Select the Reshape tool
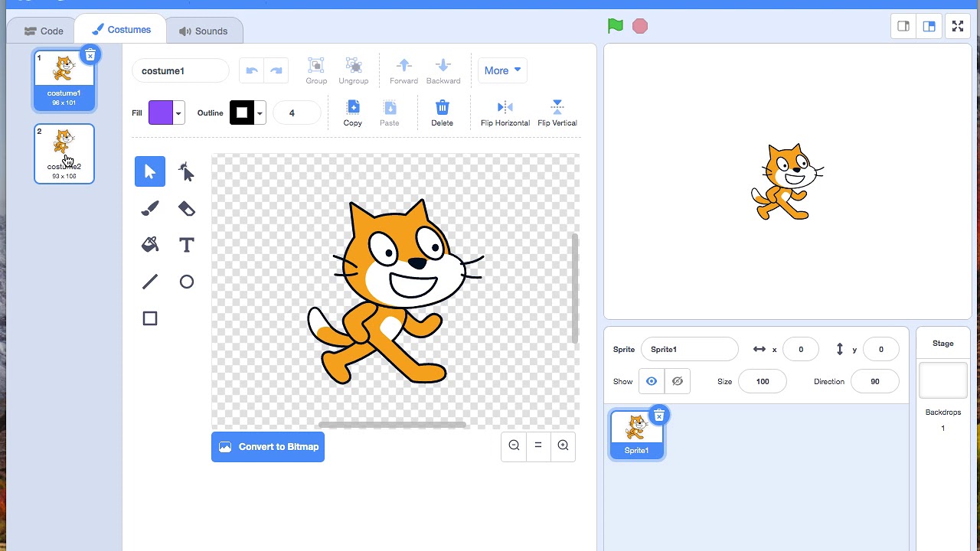The height and width of the screenshot is (551, 980). [x=187, y=171]
